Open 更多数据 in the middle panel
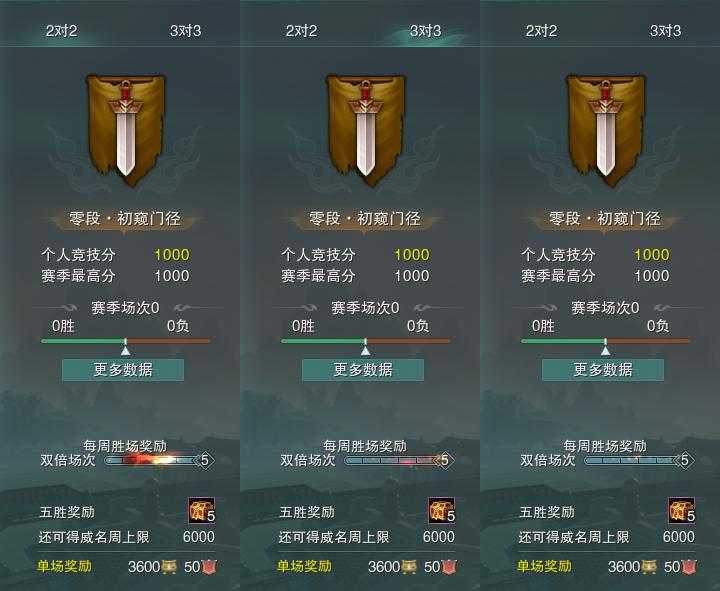720x591 pixels. [363, 370]
